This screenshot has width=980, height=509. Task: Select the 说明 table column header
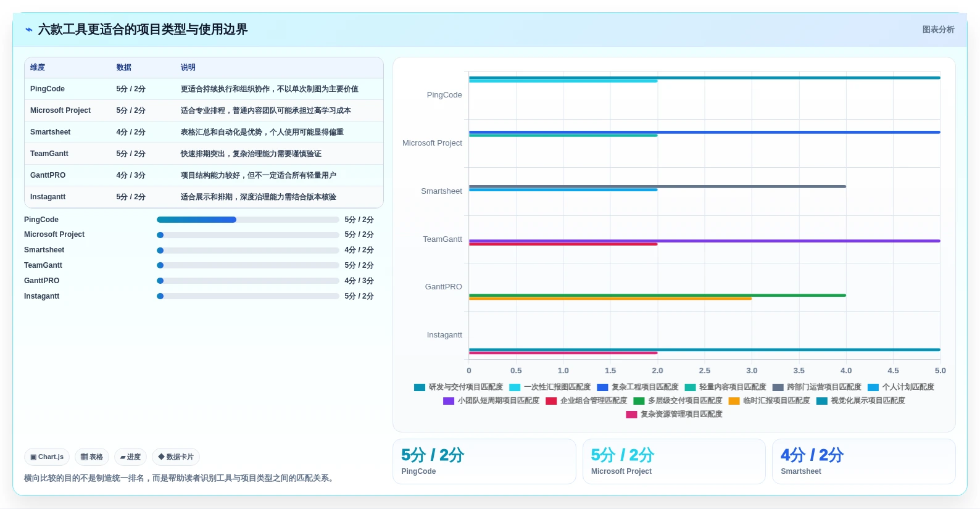coord(188,68)
